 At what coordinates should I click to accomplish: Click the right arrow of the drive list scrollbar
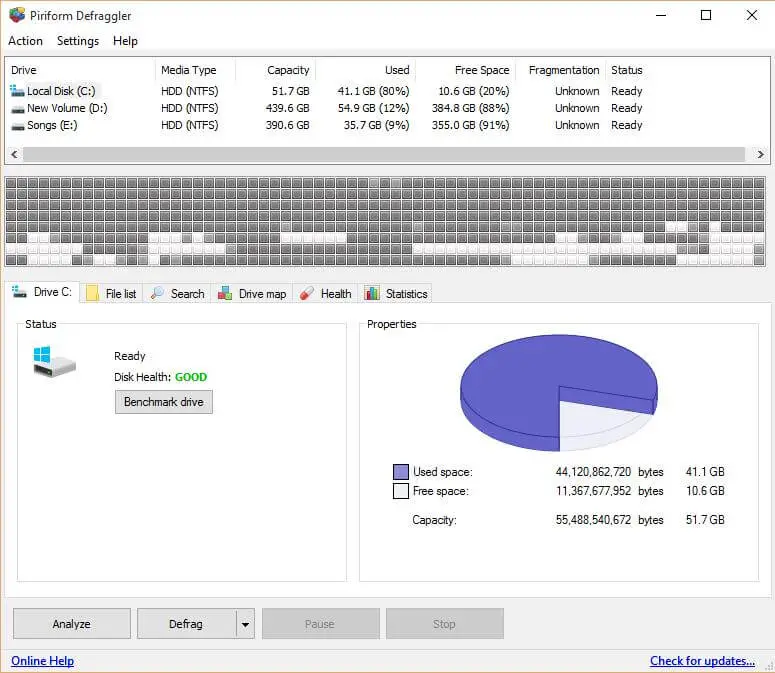pos(760,154)
